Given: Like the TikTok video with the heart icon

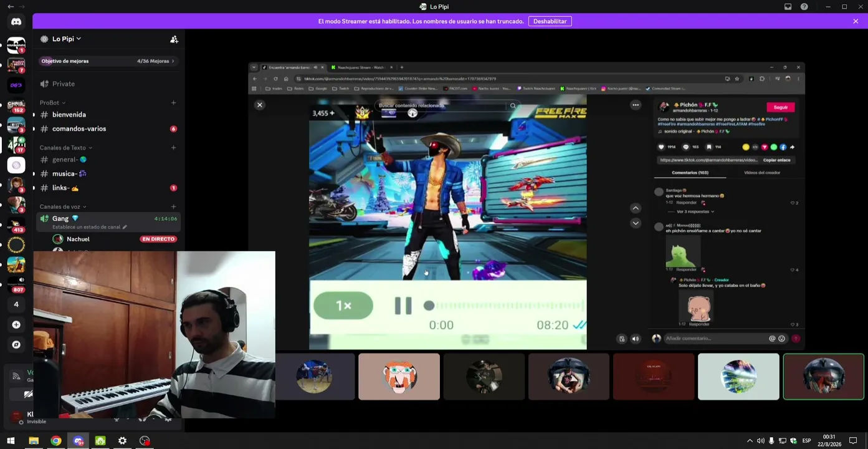Looking at the screenshot, I should (x=662, y=147).
